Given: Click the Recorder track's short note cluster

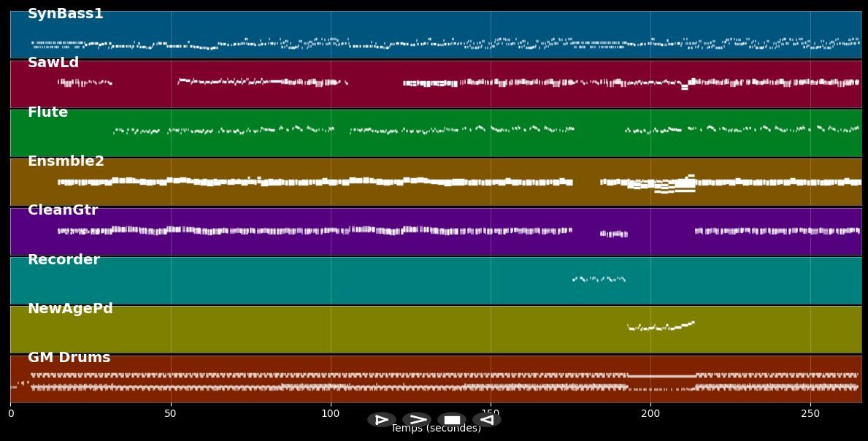Looking at the screenshot, I should pos(599,279).
